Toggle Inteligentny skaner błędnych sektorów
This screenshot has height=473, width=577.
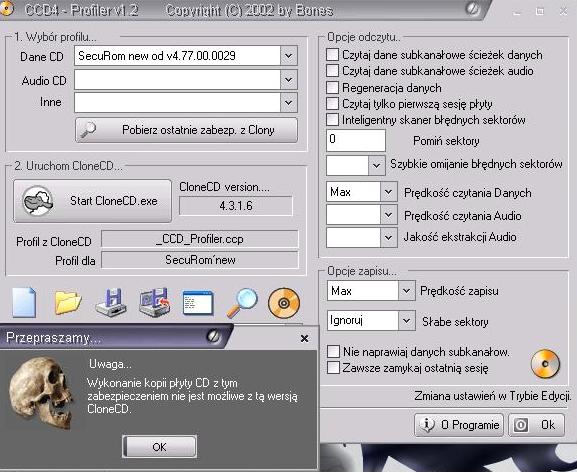click(x=332, y=120)
